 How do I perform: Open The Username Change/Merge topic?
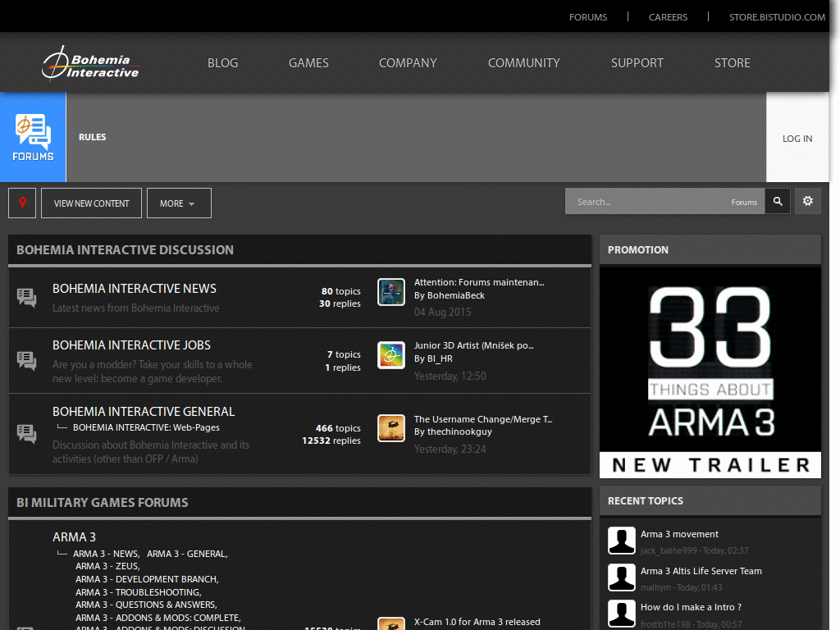(483, 419)
